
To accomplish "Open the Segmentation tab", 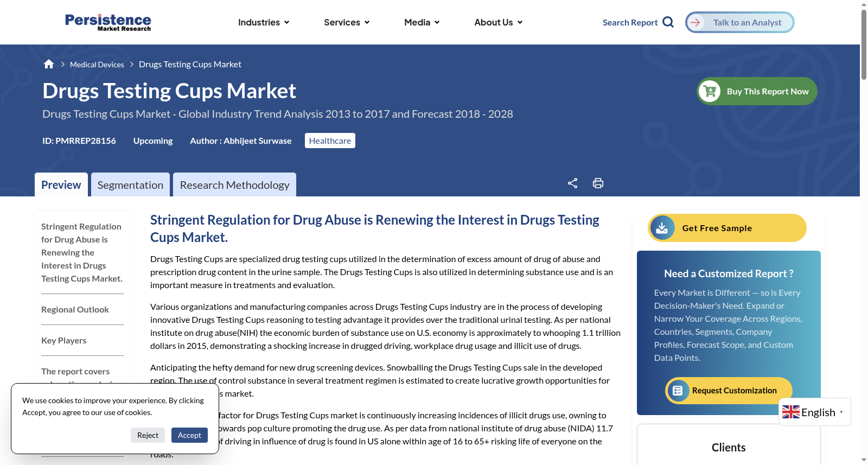I will click(x=130, y=184).
